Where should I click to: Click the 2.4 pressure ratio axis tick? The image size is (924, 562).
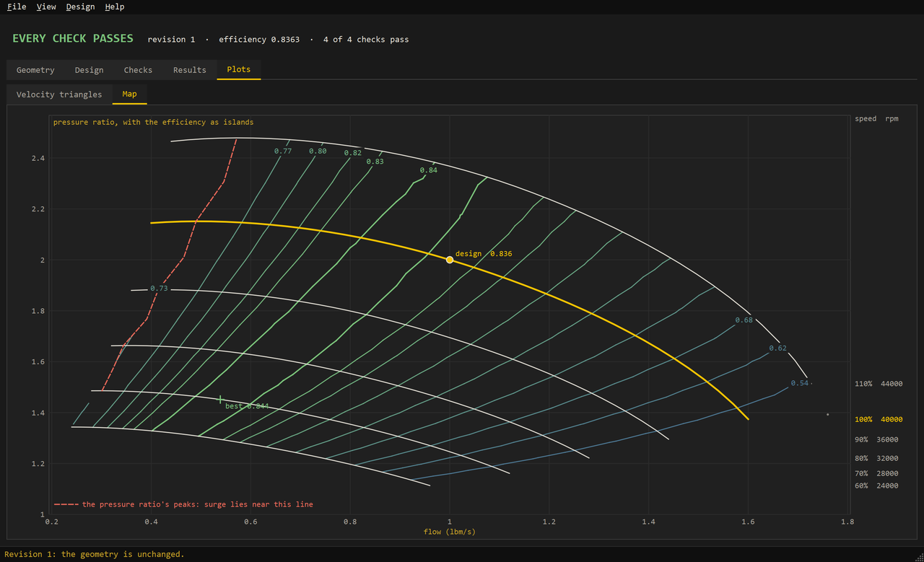tap(38, 159)
